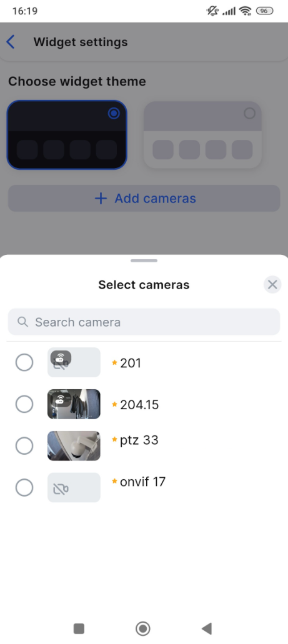The width and height of the screenshot is (288, 644).
Task: Tap the Android back triangle button
Action: click(207, 628)
